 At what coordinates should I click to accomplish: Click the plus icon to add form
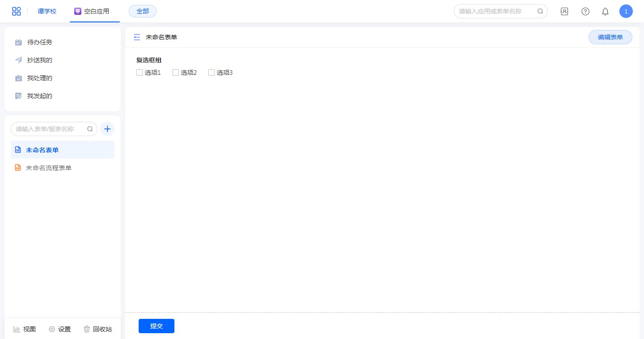pos(107,129)
